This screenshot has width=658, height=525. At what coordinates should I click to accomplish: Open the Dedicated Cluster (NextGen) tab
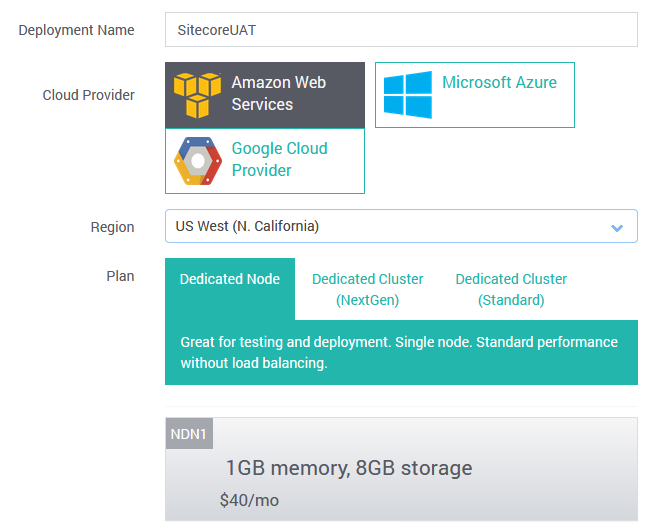click(368, 289)
